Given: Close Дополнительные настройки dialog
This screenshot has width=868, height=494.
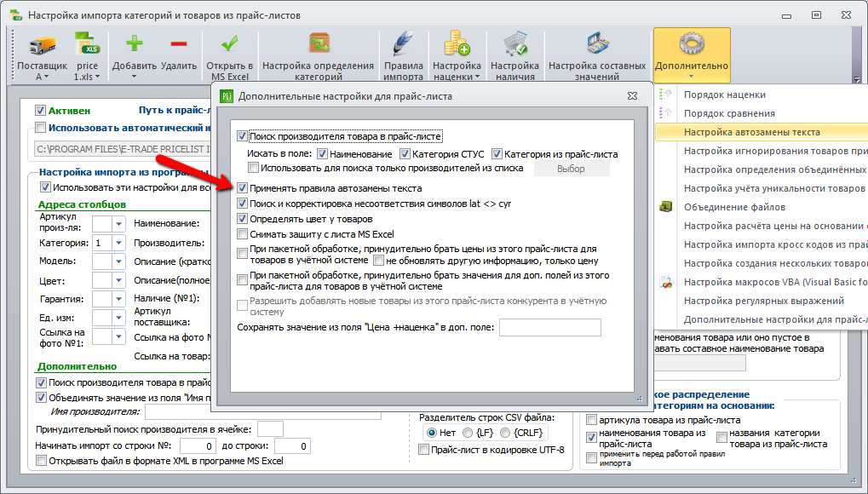Looking at the screenshot, I should pyautogui.click(x=632, y=95).
